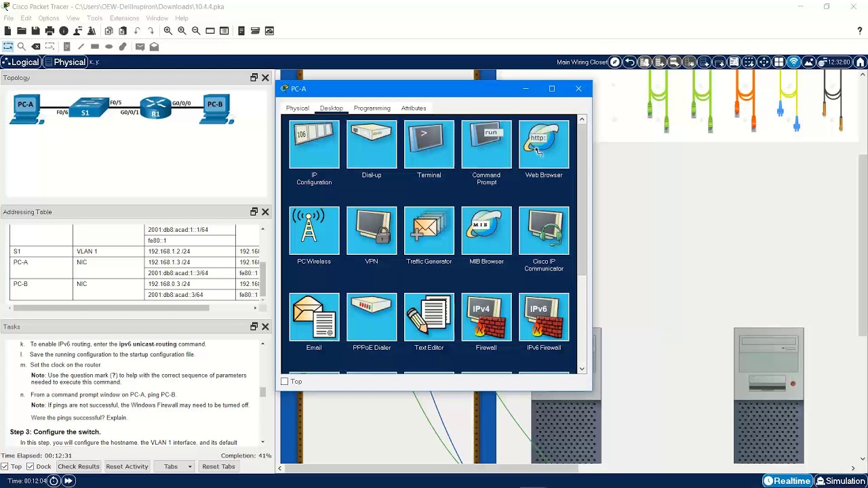Open the IPv6 Firewall app
Image resolution: width=868 pixels, height=488 pixels.
point(544,317)
